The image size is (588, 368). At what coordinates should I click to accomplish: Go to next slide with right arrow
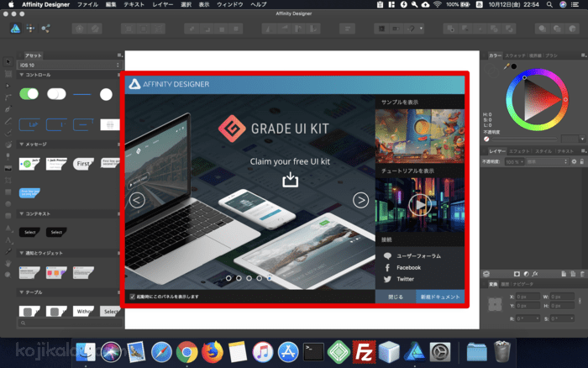360,200
